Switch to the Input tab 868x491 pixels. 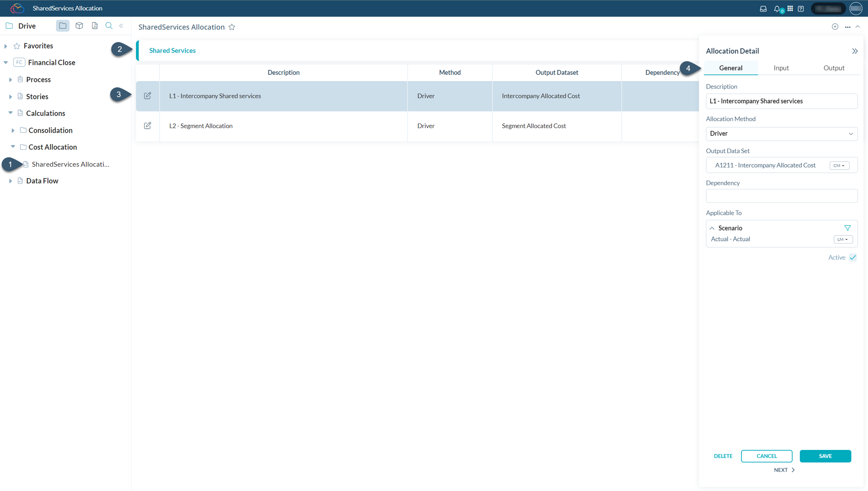781,68
